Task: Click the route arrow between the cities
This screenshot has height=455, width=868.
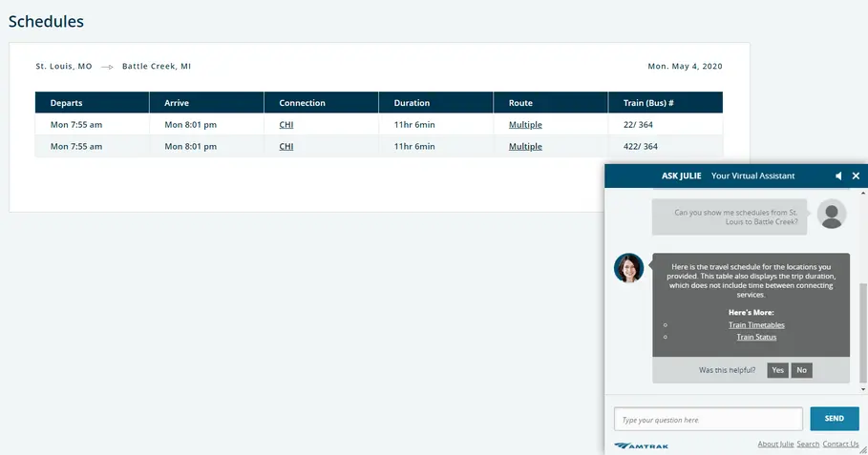Action: coord(108,67)
